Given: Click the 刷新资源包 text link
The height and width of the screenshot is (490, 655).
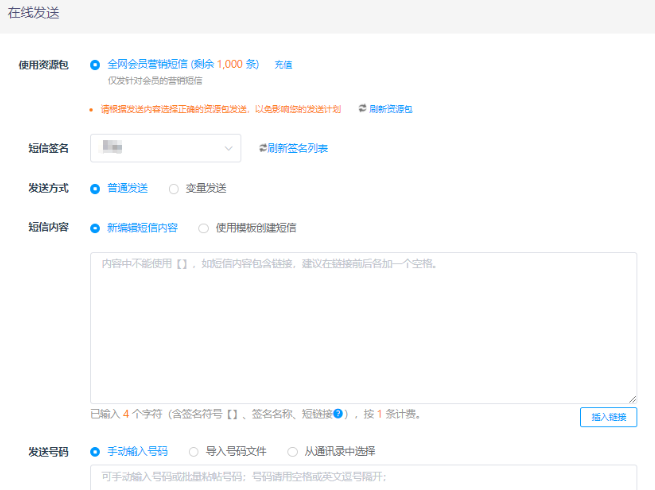Looking at the screenshot, I should 391,109.
